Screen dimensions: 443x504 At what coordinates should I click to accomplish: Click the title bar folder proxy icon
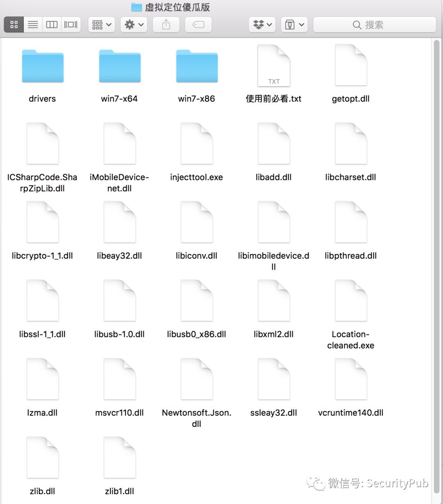click(136, 7)
